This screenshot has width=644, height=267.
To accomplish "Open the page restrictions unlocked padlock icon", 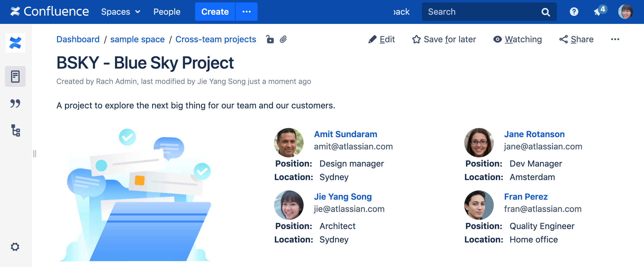I will [270, 39].
